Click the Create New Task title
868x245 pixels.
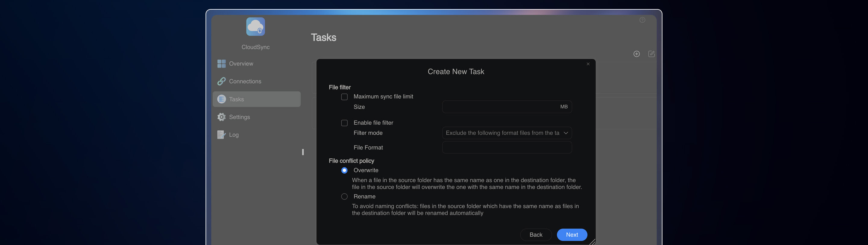pos(456,71)
